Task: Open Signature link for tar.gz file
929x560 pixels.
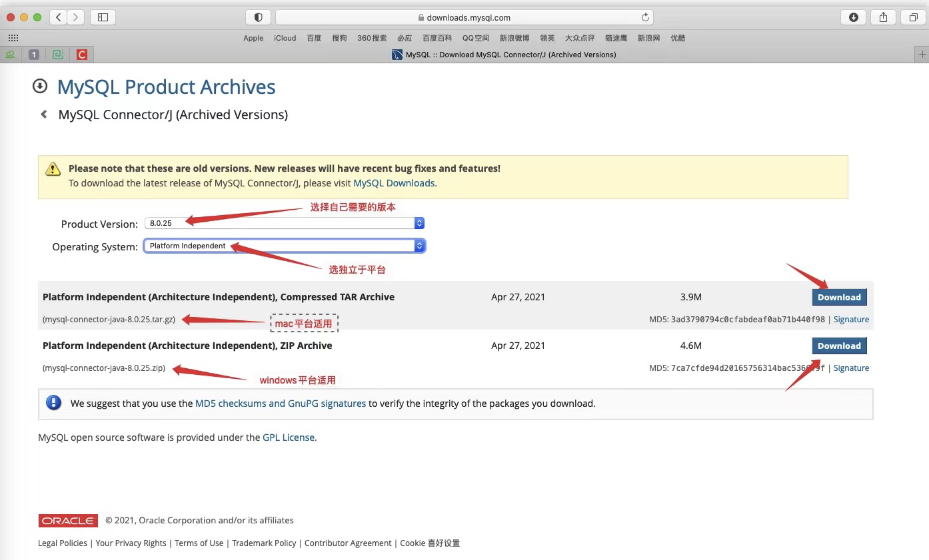Action: (x=851, y=320)
